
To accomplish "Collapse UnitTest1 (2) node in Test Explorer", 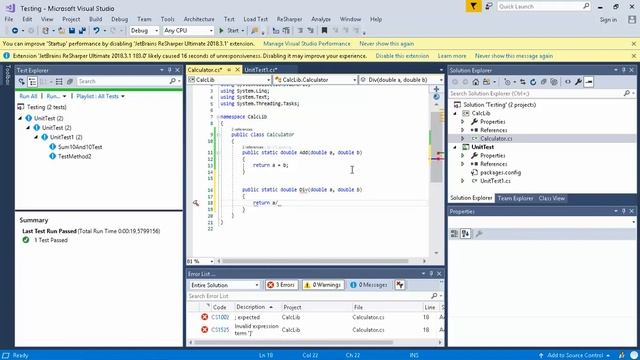I will [x=36, y=137].
